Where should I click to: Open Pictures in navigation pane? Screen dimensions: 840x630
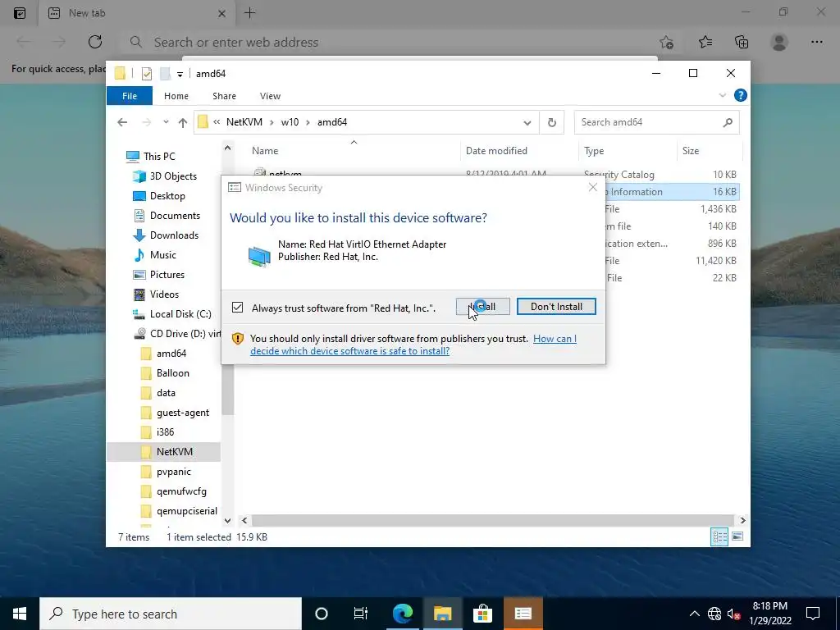click(167, 275)
